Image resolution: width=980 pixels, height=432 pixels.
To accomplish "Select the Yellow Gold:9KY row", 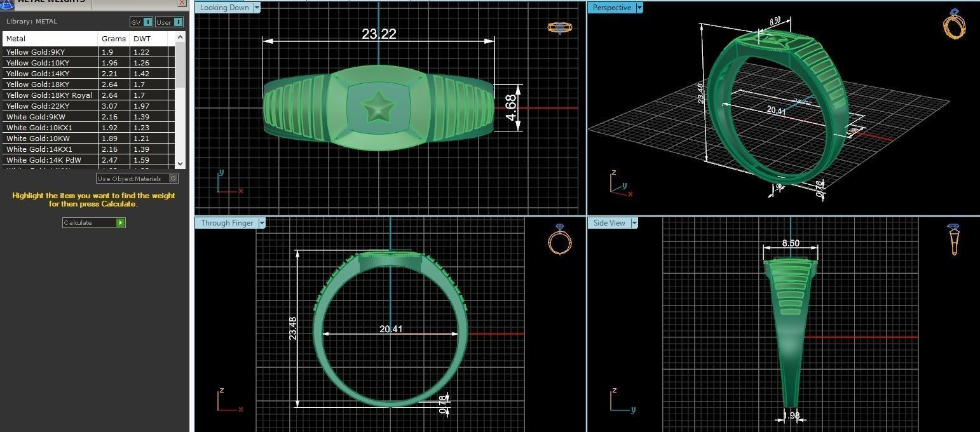I will coord(89,52).
